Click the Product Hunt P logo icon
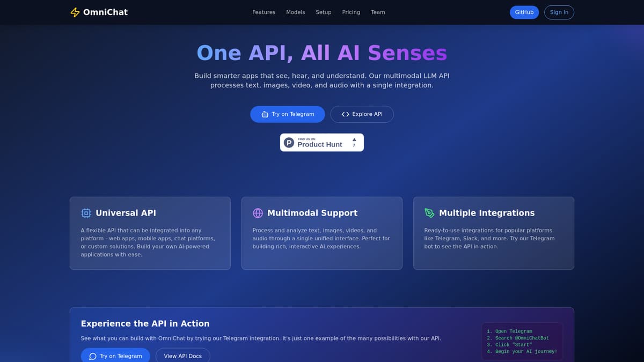Image resolution: width=644 pixels, height=362 pixels. click(x=289, y=143)
